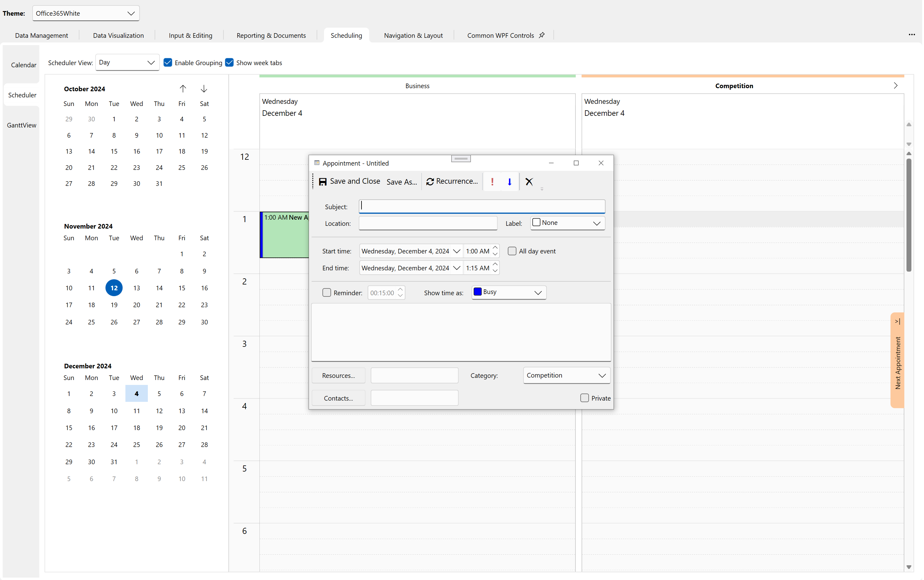This screenshot has height=580, width=924.
Task: Mark the appointment as Private
Action: [584, 398]
